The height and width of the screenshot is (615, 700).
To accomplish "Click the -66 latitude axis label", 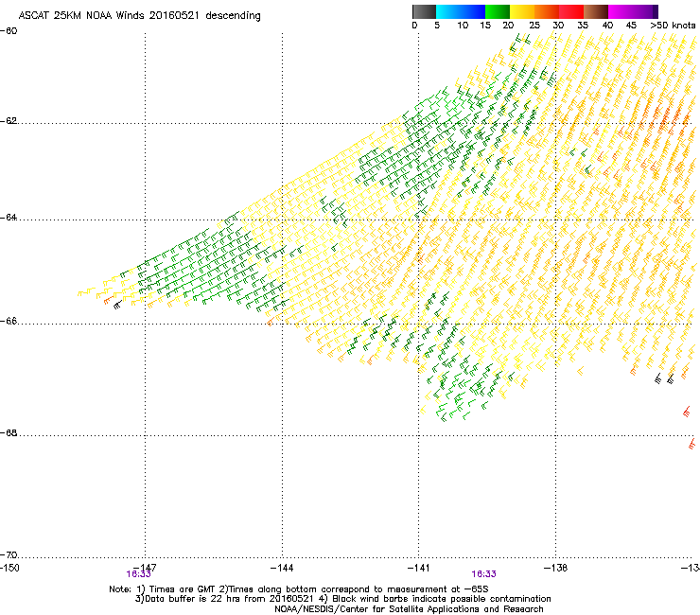I will (9, 321).
